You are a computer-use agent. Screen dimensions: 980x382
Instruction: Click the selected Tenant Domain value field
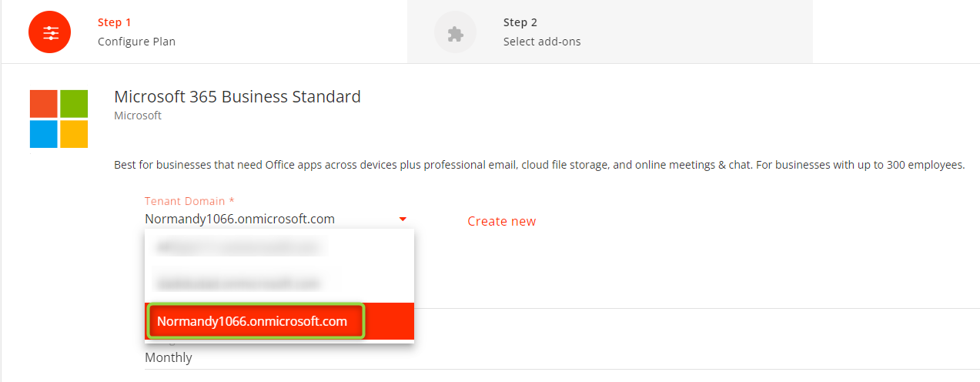click(x=277, y=219)
